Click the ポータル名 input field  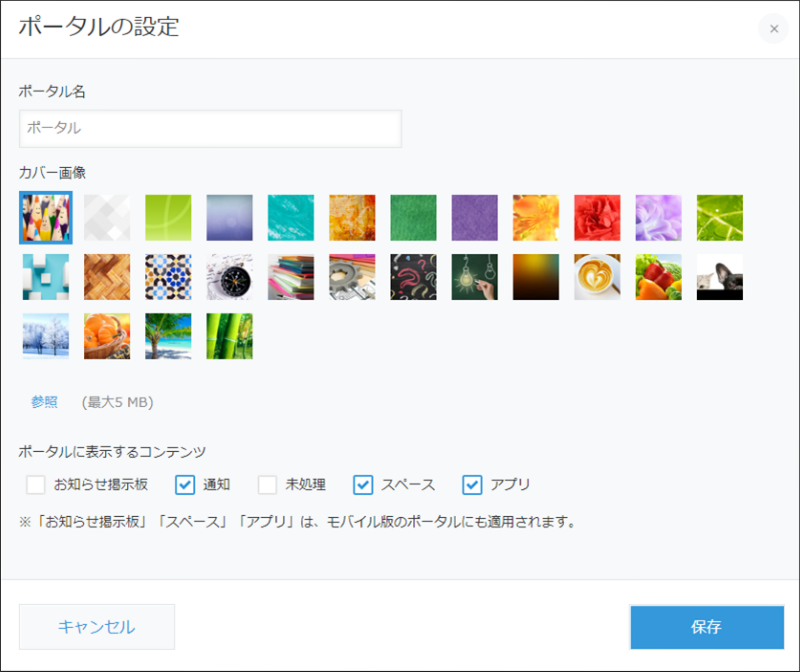click(210, 129)
